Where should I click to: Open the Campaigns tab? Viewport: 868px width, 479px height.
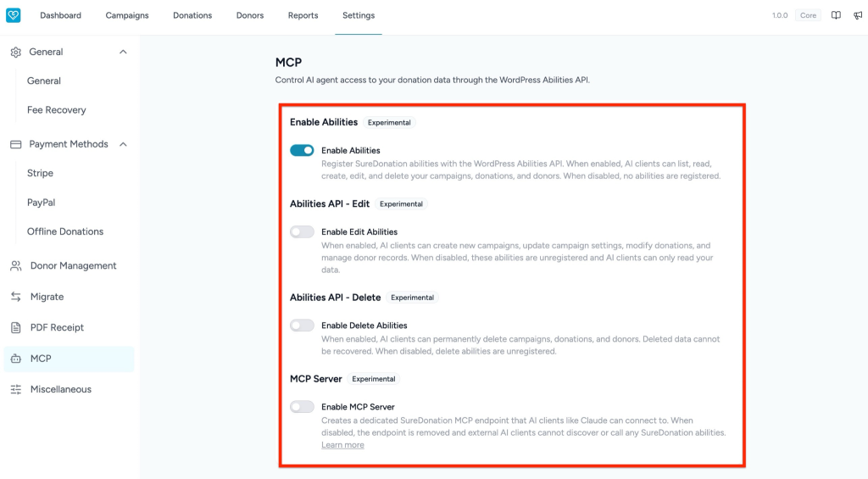127,15
